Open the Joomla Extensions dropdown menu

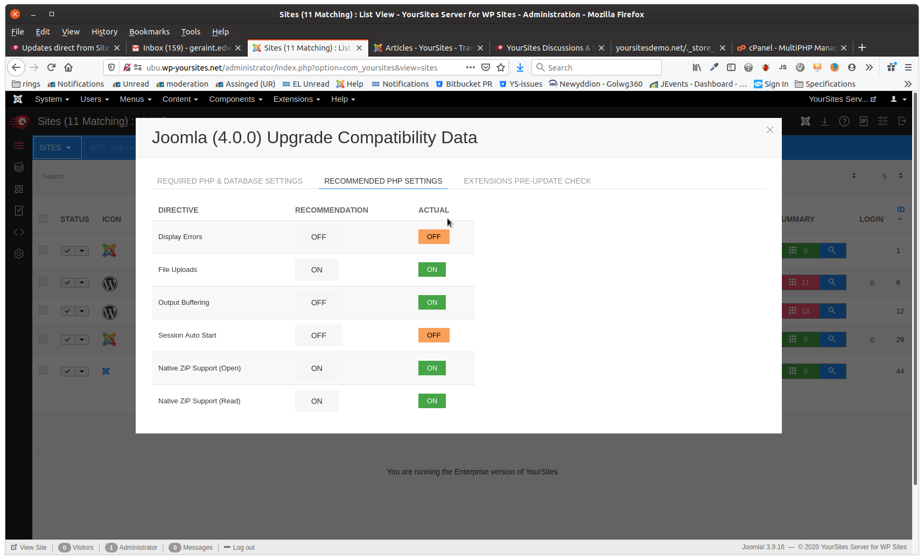click(297, 99)
